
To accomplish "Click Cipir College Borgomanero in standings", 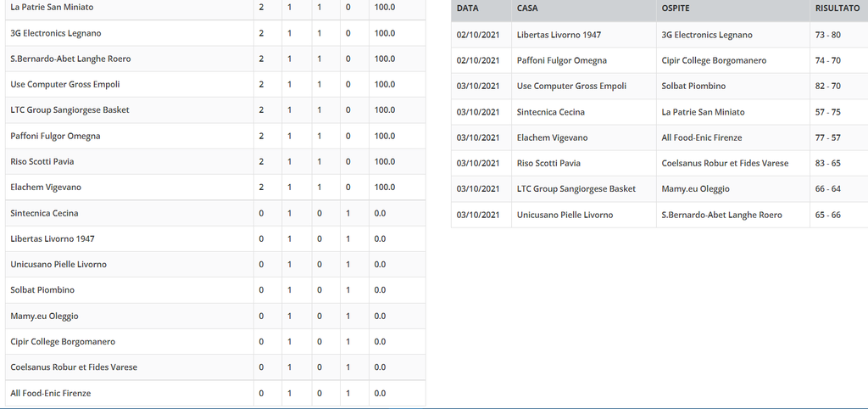I will (x=63, y=341).
